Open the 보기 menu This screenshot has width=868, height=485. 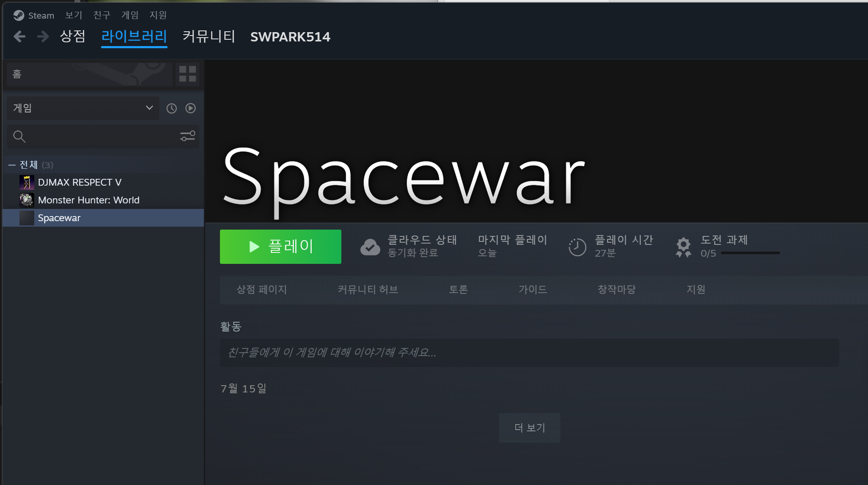(74, 15)
